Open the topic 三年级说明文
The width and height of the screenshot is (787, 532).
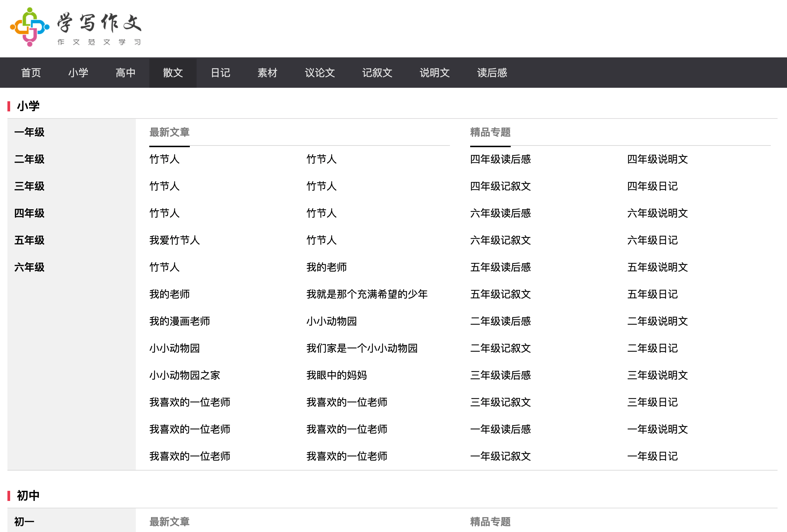[658, 376]
